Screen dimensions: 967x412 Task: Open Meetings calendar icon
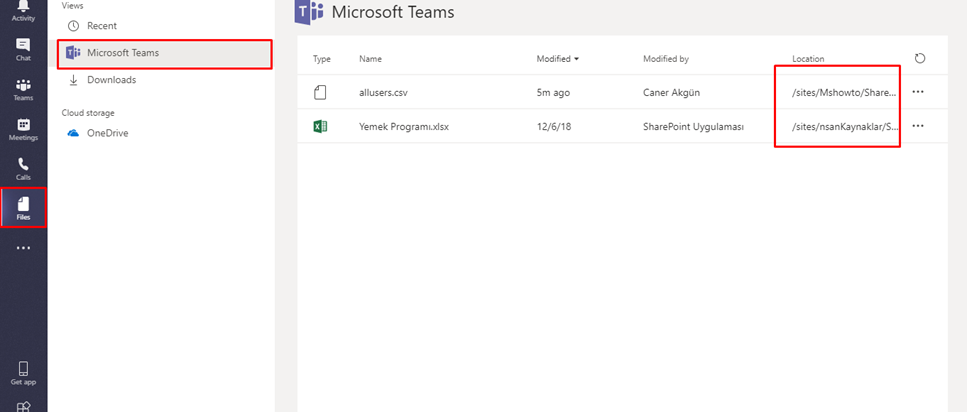tap(23, 129)
